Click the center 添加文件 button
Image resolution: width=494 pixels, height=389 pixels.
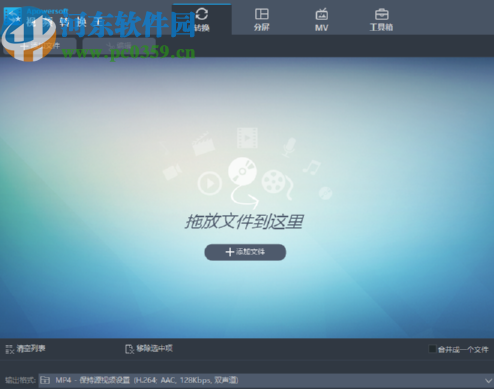pyautogui.click(x=245, y=252)
